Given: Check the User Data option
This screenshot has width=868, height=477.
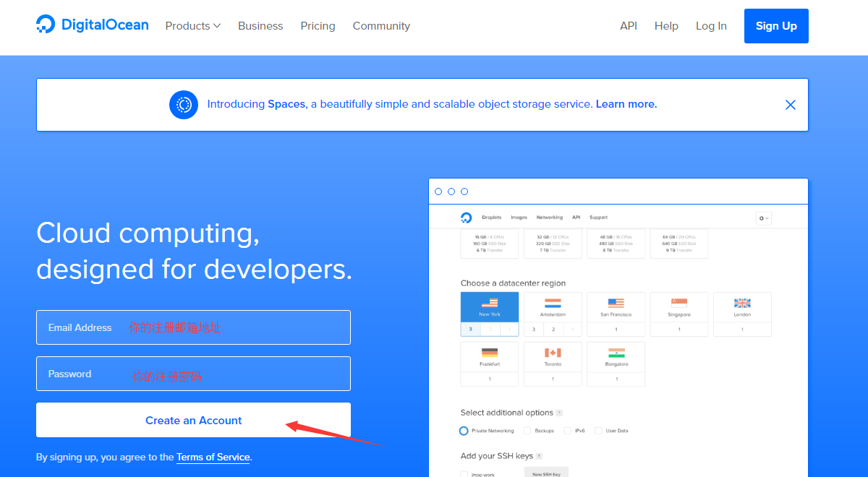Looking at the screenshot, I should point(598,431).
